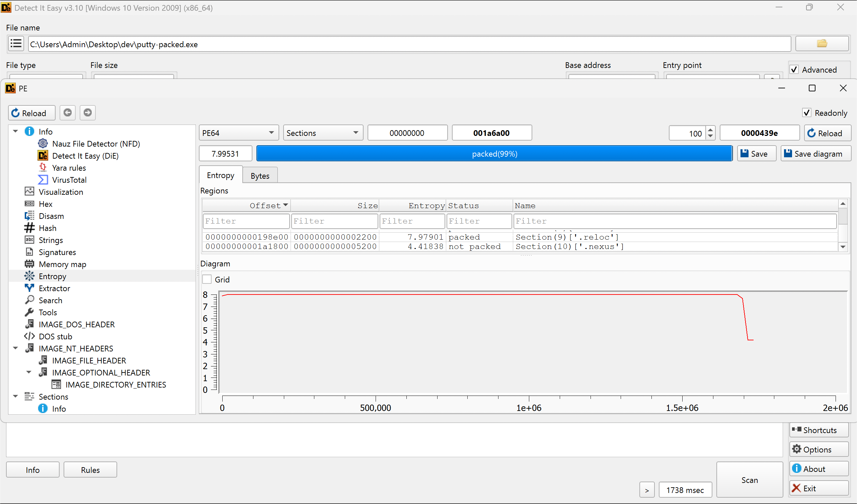Image resolution: width=857 pixels, height=504 pixels.
Task: Sort by Offset column header
Action: (247, 205)
